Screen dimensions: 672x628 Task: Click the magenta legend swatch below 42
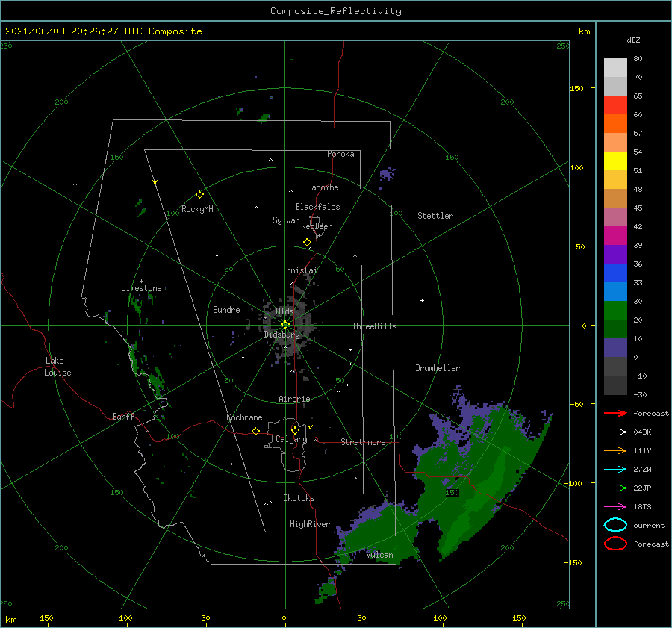(x=615, y=235)
